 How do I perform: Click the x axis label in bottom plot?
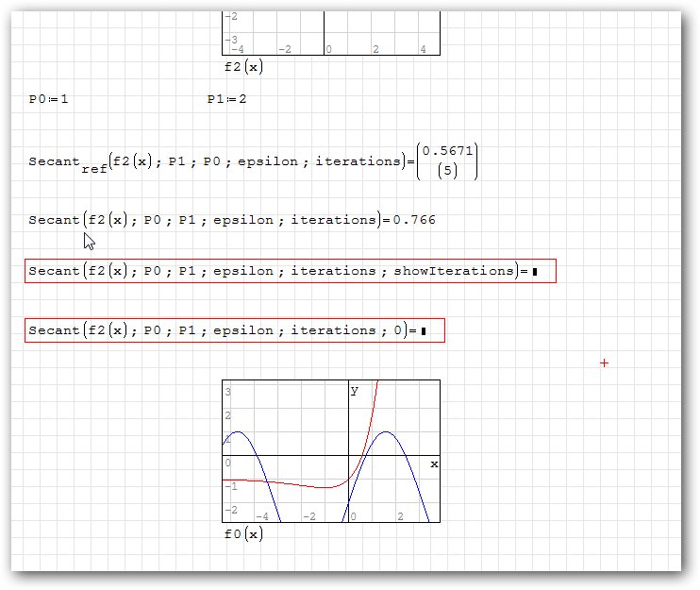pyautogui.click(x=434, y=464)
